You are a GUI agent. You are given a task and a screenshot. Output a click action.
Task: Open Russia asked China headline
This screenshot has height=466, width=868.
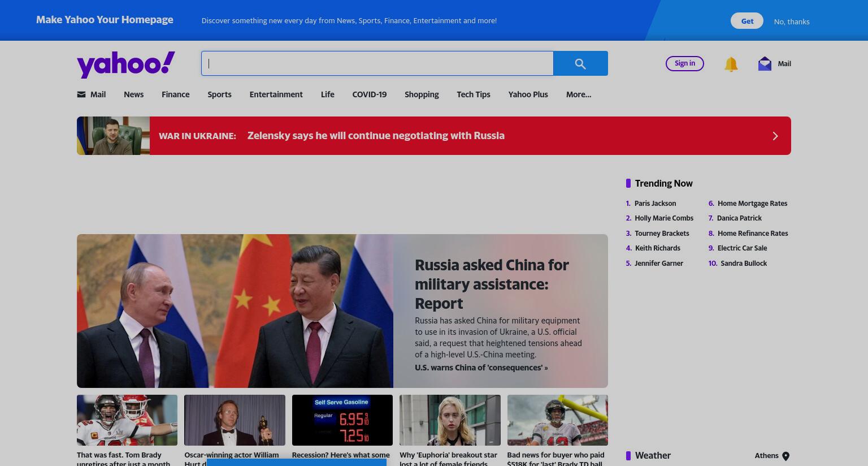point(492,284)
